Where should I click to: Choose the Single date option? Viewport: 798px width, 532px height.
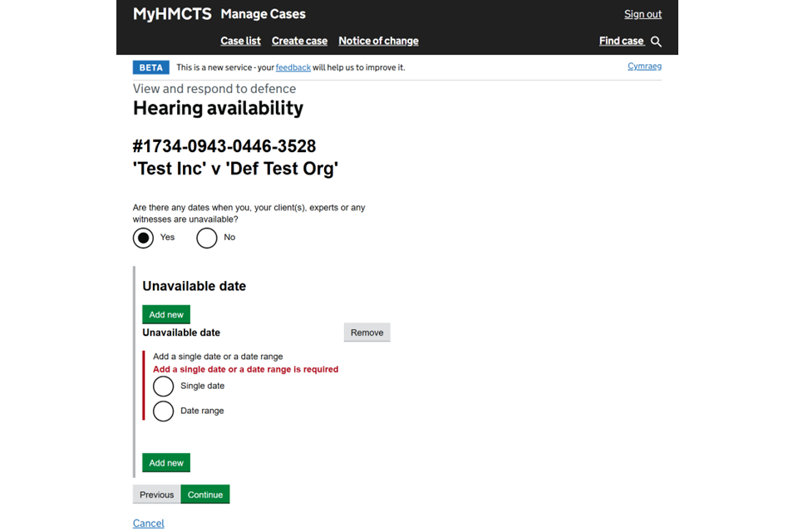pyautogui.click(x=164, y=387)
